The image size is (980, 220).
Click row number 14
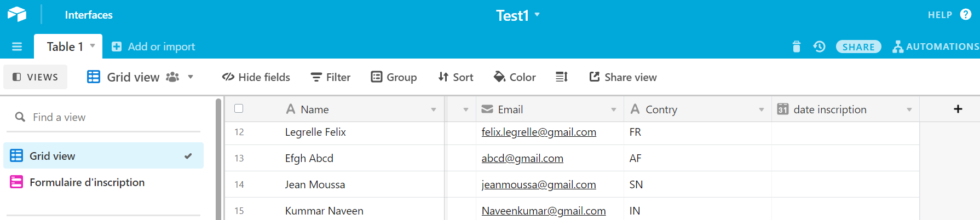point(239,184)
